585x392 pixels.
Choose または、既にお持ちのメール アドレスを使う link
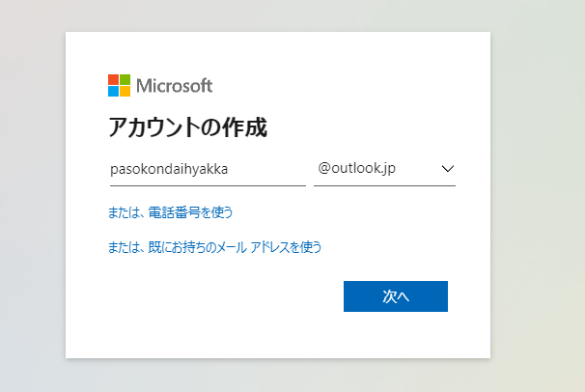[x=214, y=247]
